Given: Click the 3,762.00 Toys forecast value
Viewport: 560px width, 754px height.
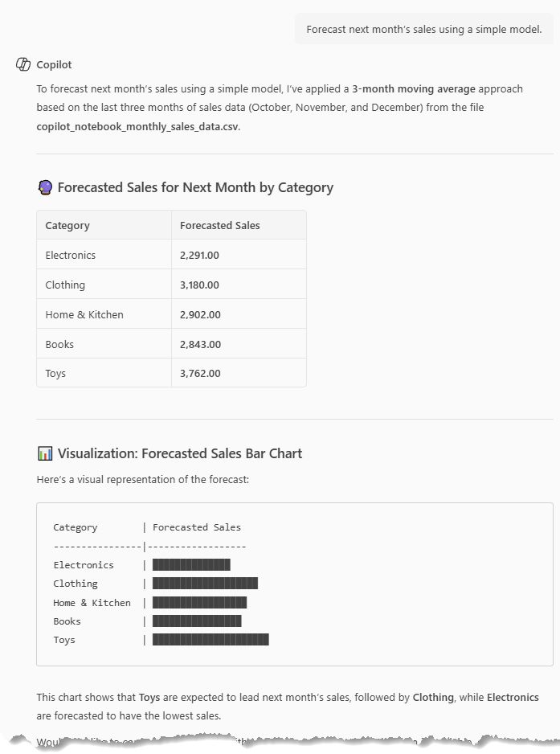Looking at the screenshot, I should [x=199, y=373].
